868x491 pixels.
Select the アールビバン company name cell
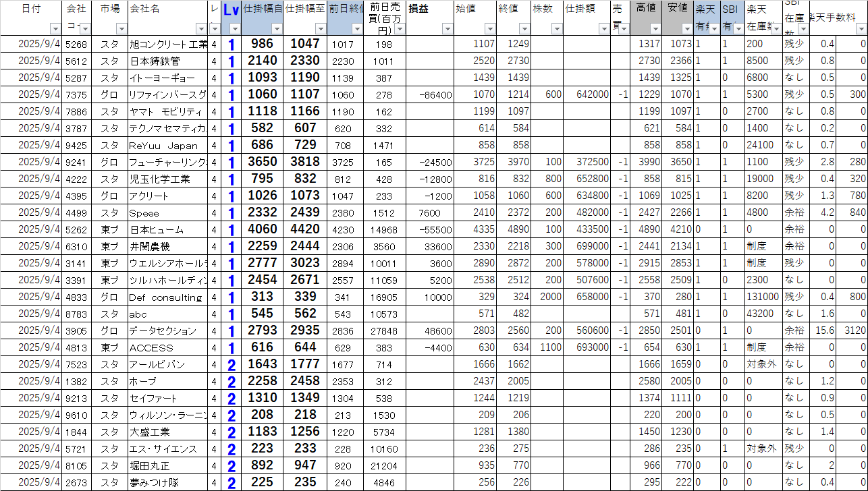coord(168,364)
